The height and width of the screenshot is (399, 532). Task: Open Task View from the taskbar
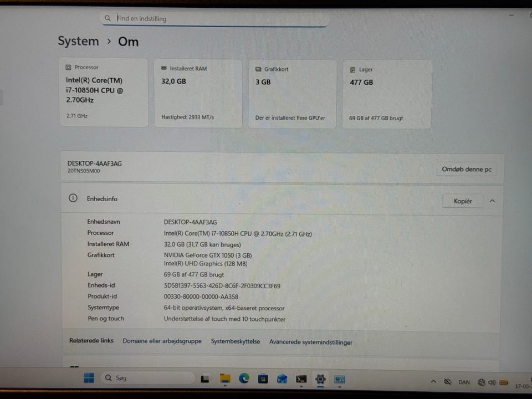pos(205,378)
